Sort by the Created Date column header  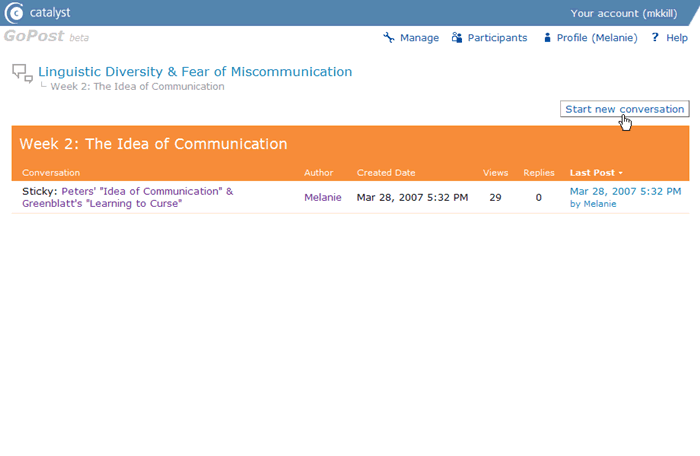click(386, 173)
